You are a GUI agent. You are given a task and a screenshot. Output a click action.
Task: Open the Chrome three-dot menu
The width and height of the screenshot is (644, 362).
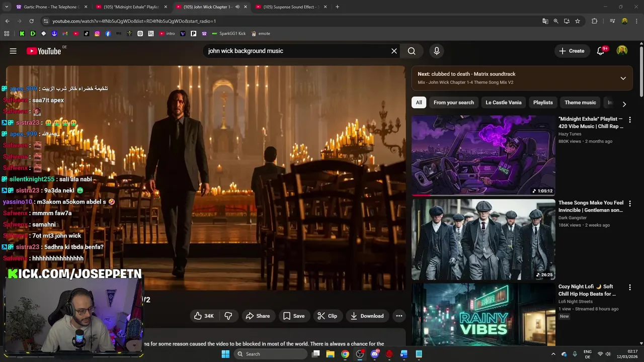pyautogui.click(x=636, y=21)
